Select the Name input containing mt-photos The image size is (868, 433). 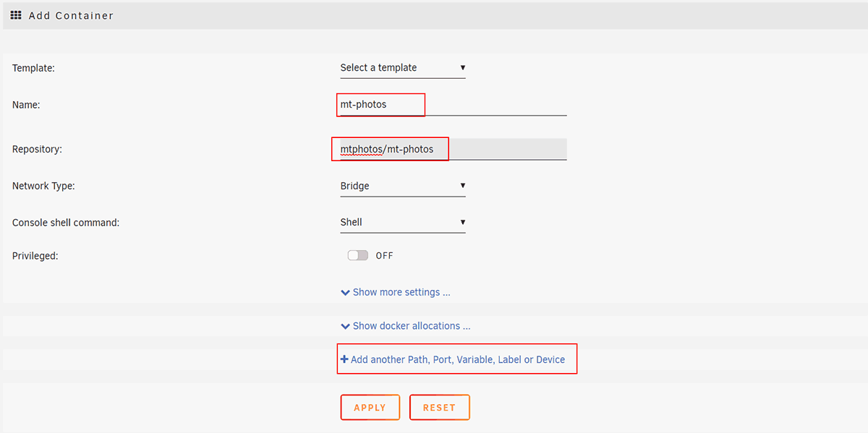pyautogui.click(x=380, y=105)
